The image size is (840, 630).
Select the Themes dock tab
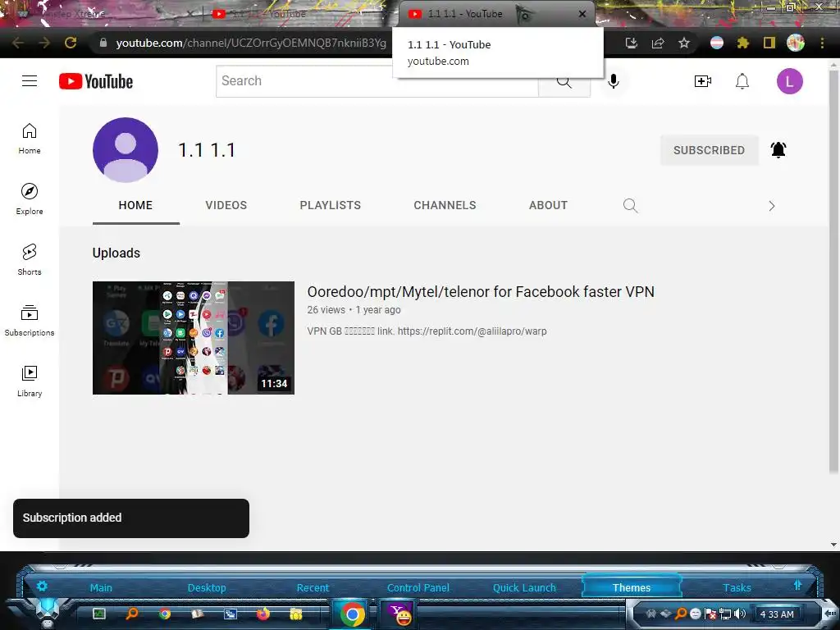pos(632,587)
